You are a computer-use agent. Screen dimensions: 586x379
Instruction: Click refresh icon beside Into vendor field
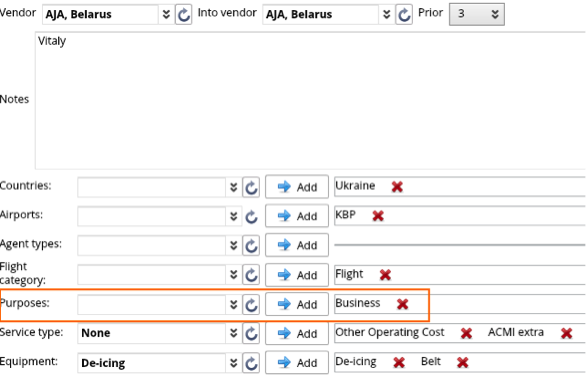coord(404,15)
